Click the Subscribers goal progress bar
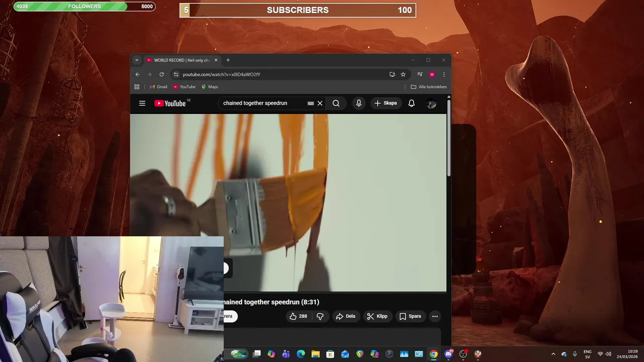Screen dimensions: 644x362 point(298,10)
